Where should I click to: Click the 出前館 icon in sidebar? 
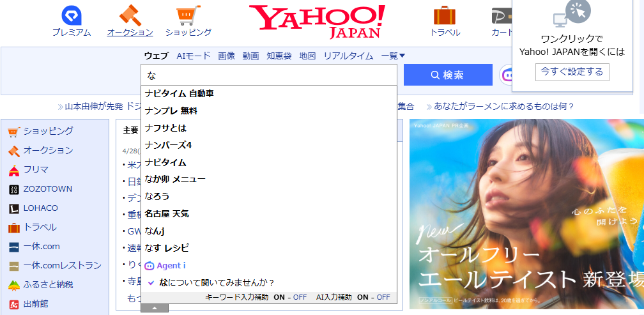(x=14, y=304)
